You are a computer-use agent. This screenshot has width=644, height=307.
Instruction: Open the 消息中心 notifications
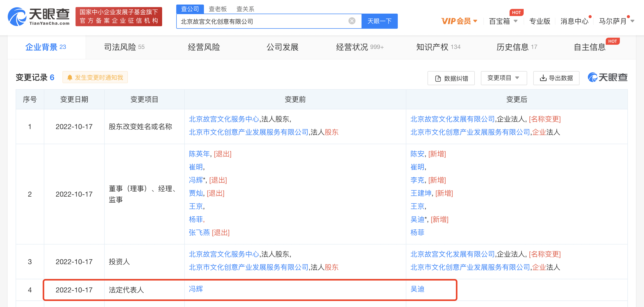tap(575, 21)
